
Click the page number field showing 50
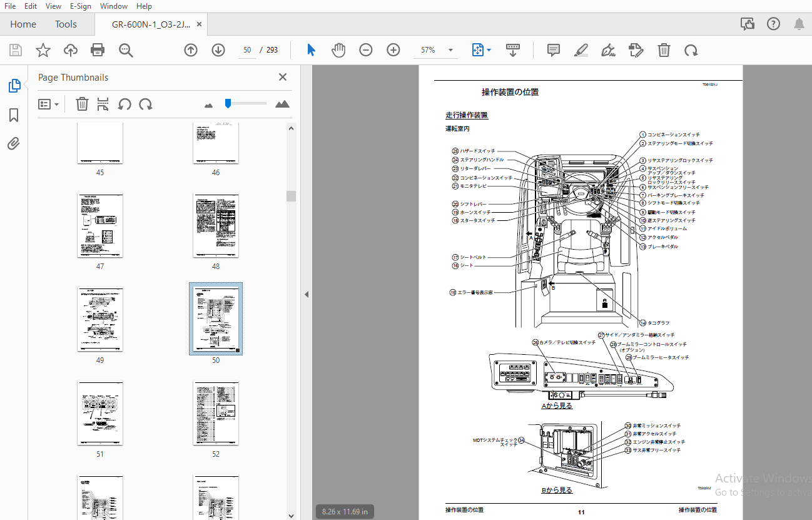coord(247,50)
